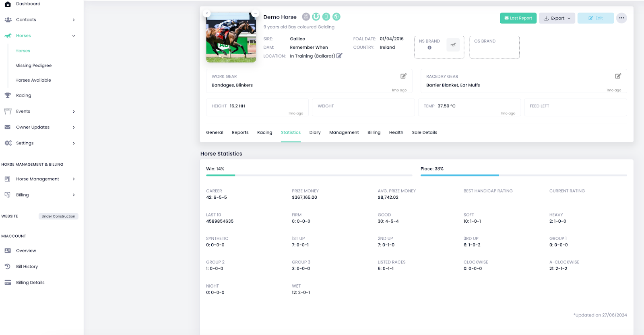This screenshot has width=644, height=335.
Task: Click the globe icon beside Demo Horse
Action: click(336, 16)
